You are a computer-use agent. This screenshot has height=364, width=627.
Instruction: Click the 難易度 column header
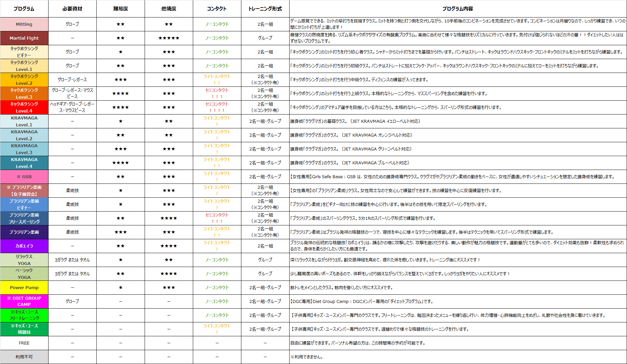(121, 9)
